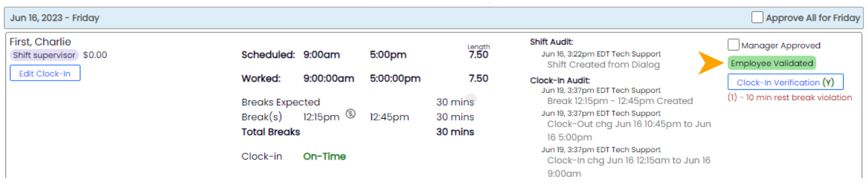Select the Shift supervisor position tag
Screen dimensions: 868x184
[x=44, y=55]
